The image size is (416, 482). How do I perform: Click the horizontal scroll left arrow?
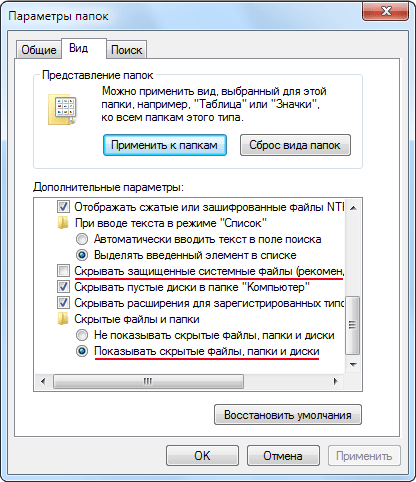(43, 381)
